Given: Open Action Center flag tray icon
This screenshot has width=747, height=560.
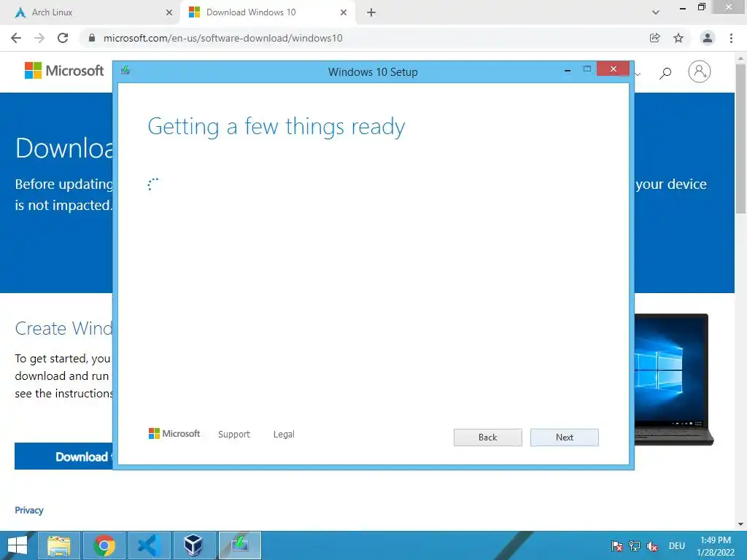Looking at the screenshot, I should pos(617,545).
